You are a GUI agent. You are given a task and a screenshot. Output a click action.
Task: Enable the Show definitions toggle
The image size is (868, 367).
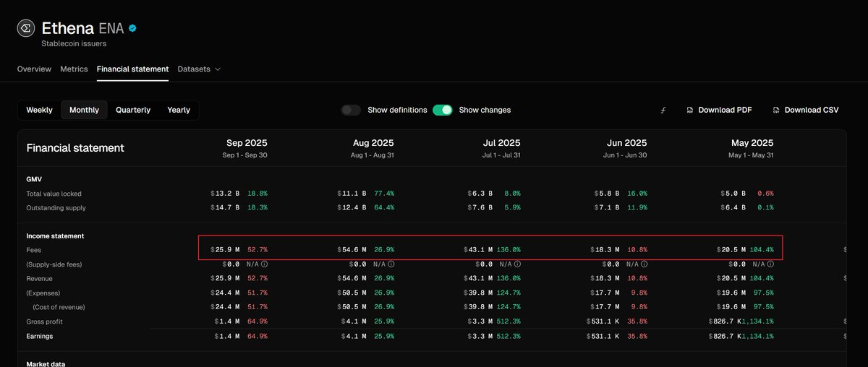352,110
